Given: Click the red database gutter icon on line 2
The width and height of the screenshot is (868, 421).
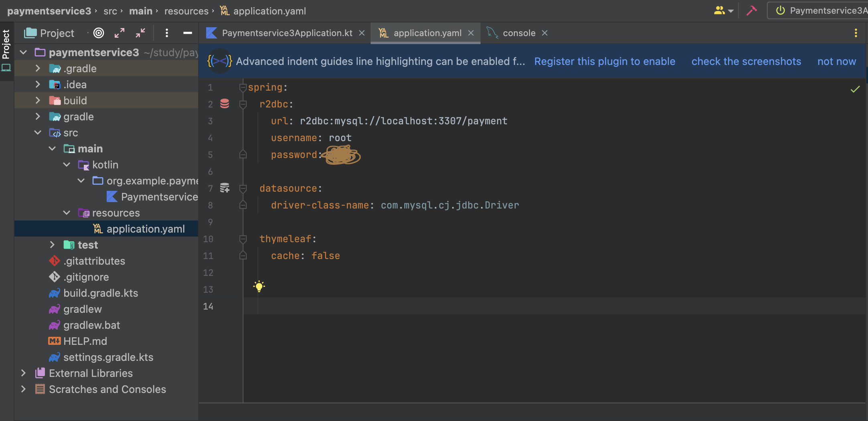Looking at the screenshot, I should pyautogui.click(x=225, y=104).
